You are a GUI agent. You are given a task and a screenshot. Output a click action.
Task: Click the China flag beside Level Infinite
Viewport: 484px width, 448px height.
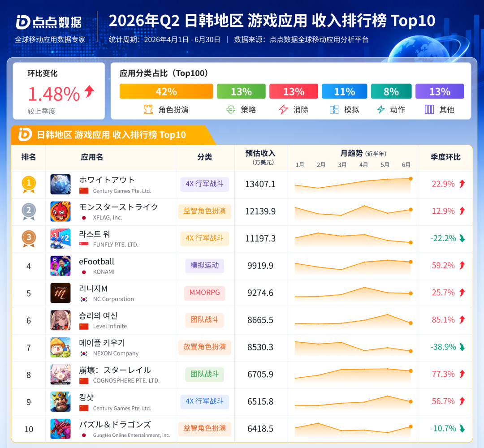coord(84,327)
